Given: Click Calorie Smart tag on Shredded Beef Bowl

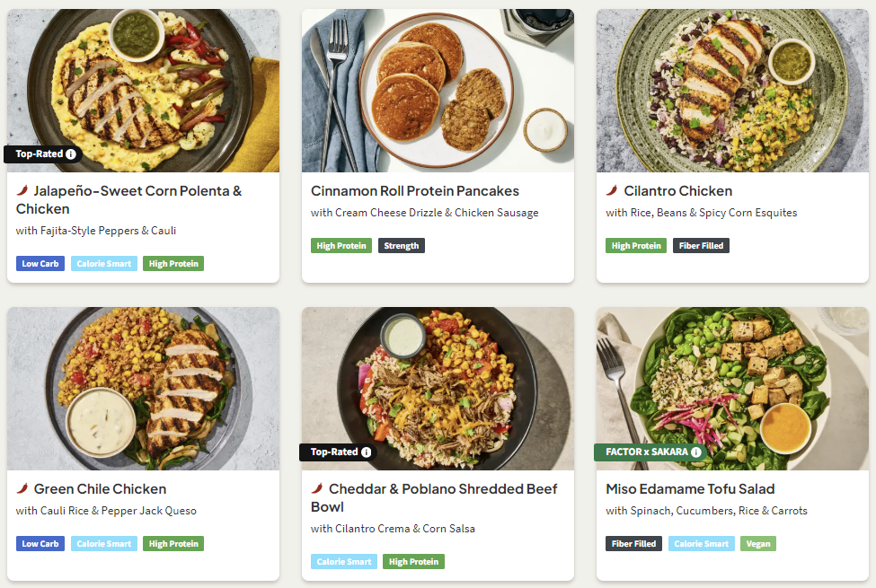Looking at the screenshot, I should 344,562.
